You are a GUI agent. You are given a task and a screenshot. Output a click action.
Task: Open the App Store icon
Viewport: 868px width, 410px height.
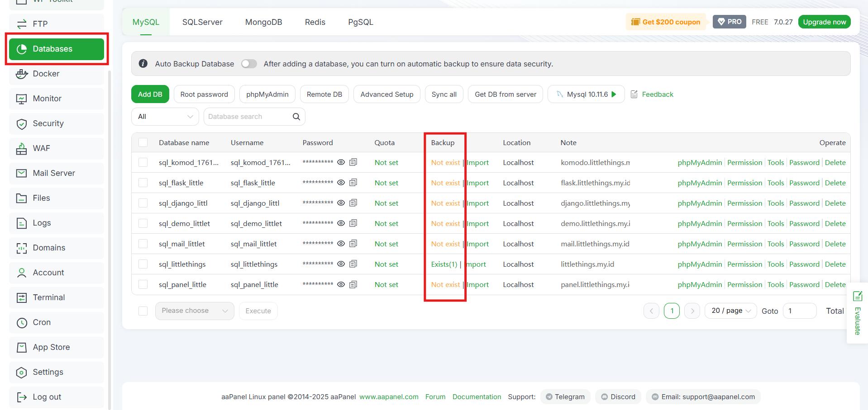point(21,347)
